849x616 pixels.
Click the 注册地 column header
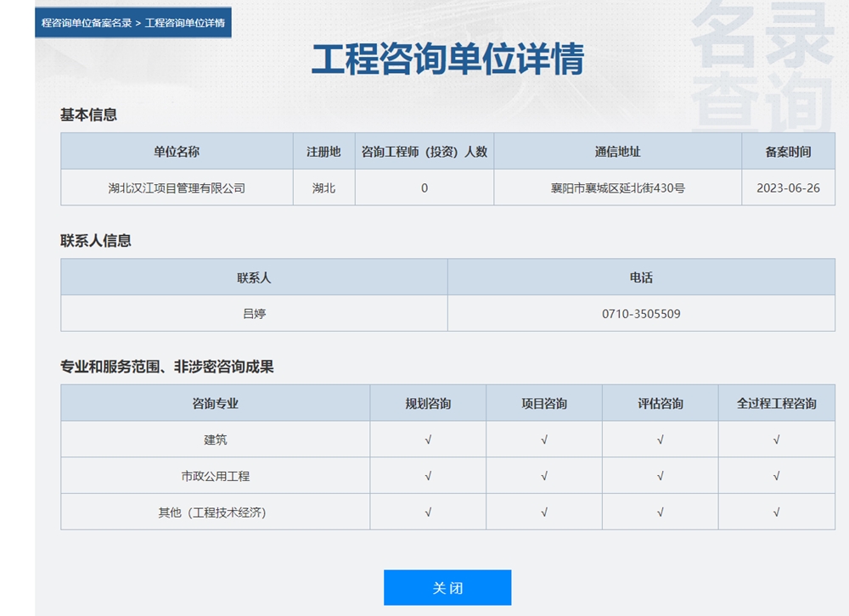pyautogui.click(x=323, y=152)
